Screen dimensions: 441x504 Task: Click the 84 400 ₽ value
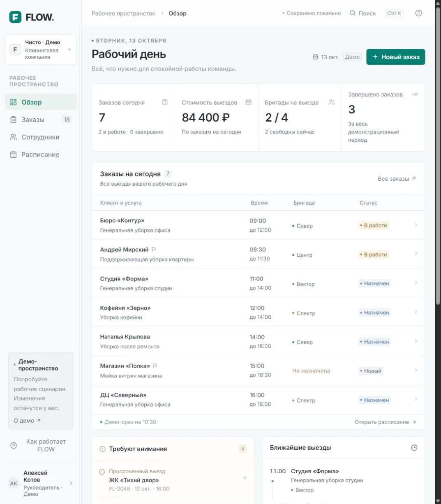[206, 117]
